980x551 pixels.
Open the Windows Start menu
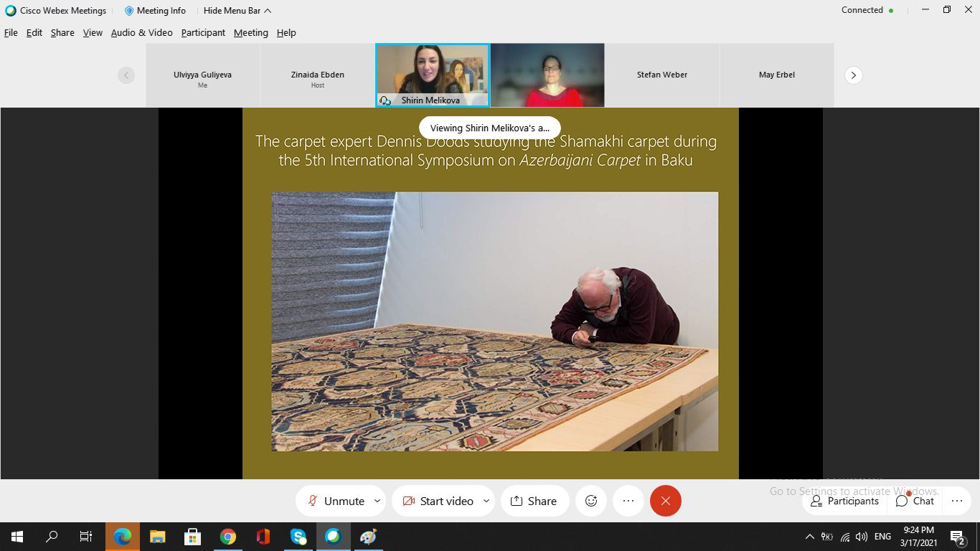17,537
